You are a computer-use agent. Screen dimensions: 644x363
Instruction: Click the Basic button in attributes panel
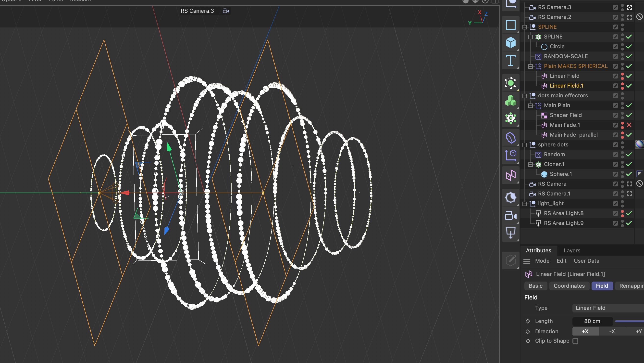pos(536,285)
